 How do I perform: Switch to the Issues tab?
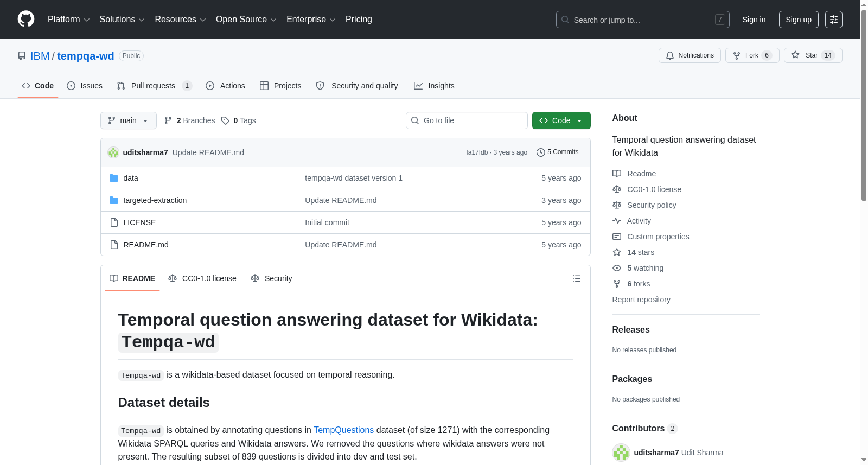85,86
